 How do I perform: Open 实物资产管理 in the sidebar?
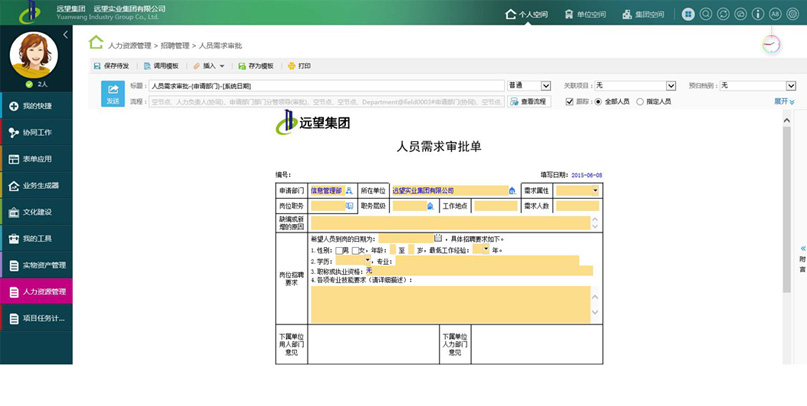coord(36,265)
